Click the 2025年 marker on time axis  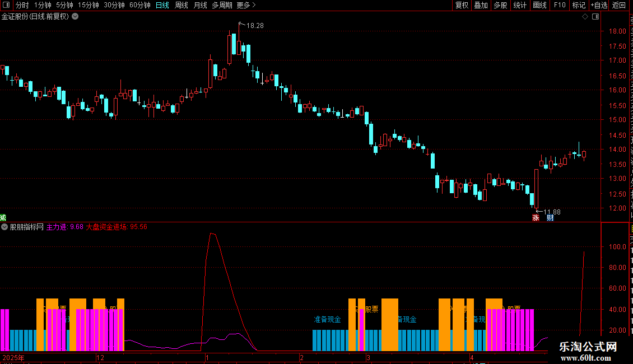point(13,357)
